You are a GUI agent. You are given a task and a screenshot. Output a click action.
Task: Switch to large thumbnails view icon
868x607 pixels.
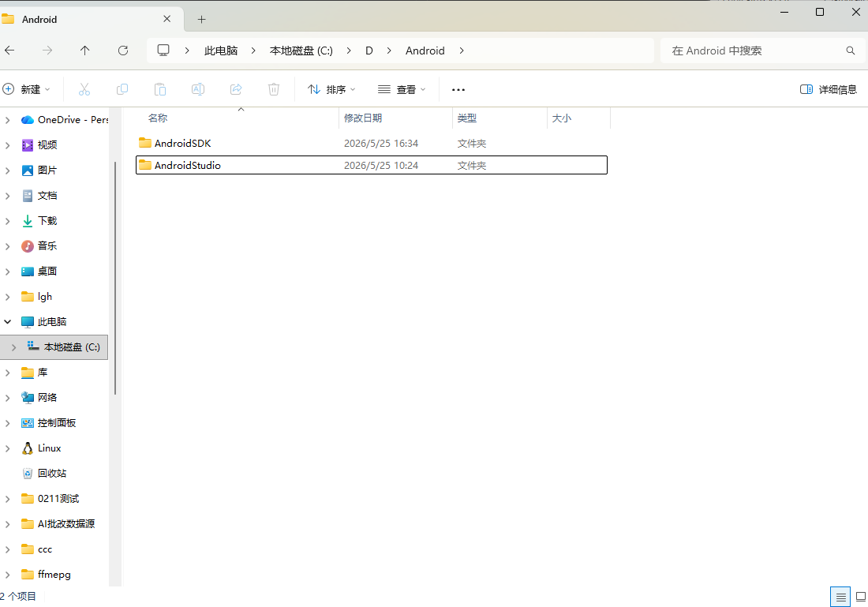click(x=861, y=597)
